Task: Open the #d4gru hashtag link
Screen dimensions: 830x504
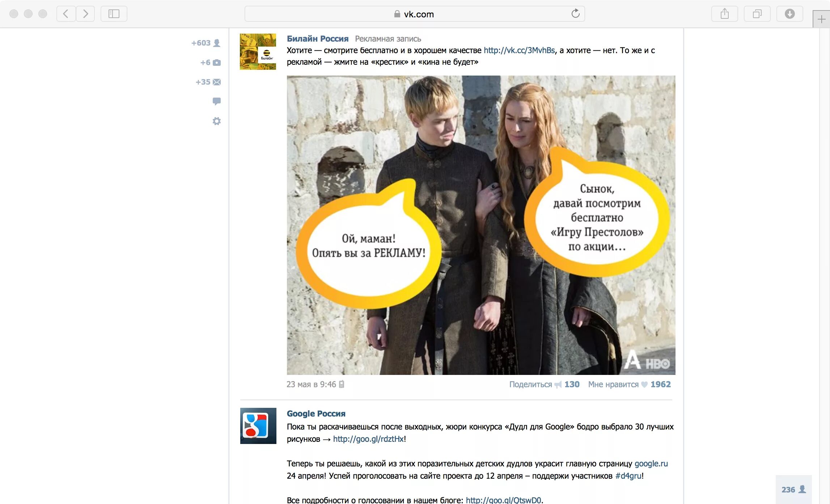Action: tap(628, 476)
